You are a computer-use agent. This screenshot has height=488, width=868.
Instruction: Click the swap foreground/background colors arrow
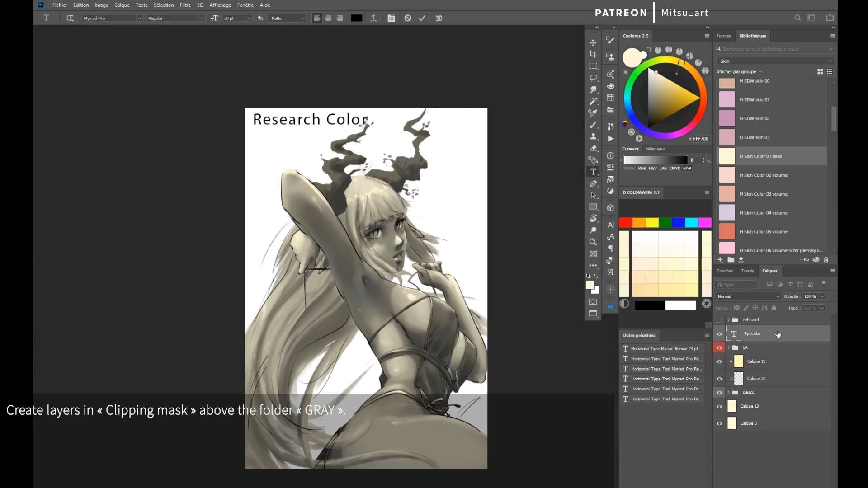click(x=596, y=276)
